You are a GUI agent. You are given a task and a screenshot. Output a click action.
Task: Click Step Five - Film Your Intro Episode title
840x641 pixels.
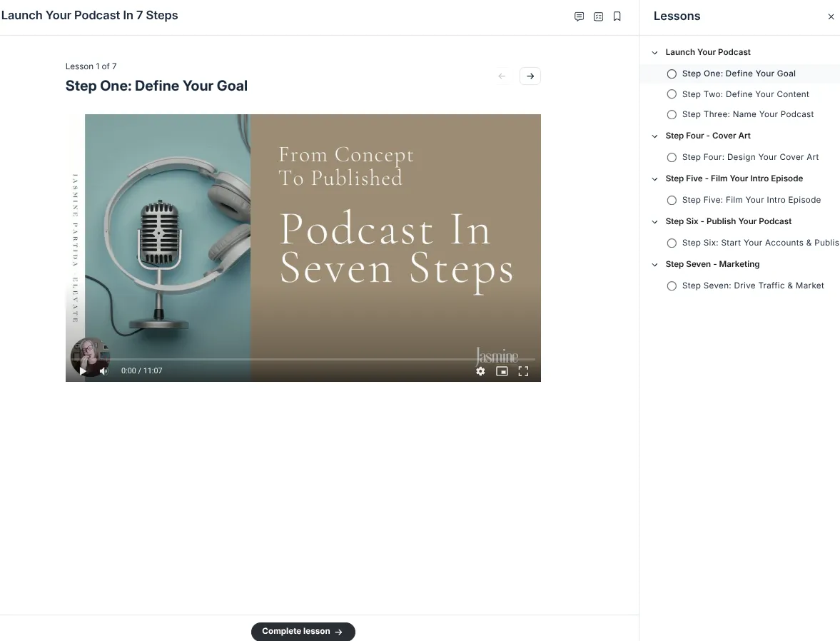[734, 178]
